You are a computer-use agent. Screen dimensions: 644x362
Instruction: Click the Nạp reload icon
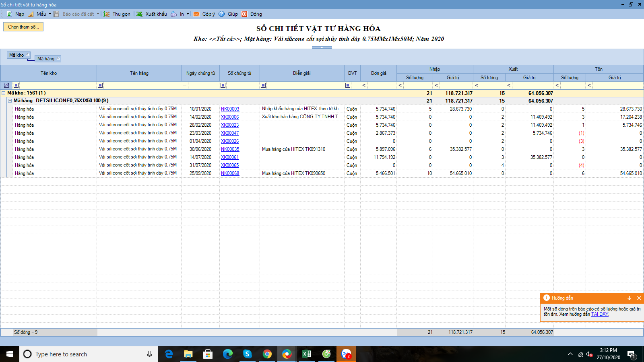pyautogui.click(x=9, y=14)
